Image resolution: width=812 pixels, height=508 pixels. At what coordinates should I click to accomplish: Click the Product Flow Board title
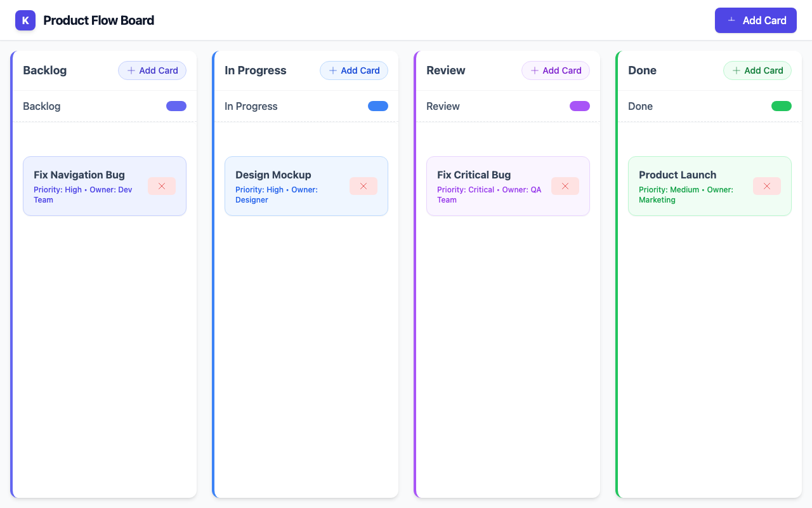click(x=99, y=20)
